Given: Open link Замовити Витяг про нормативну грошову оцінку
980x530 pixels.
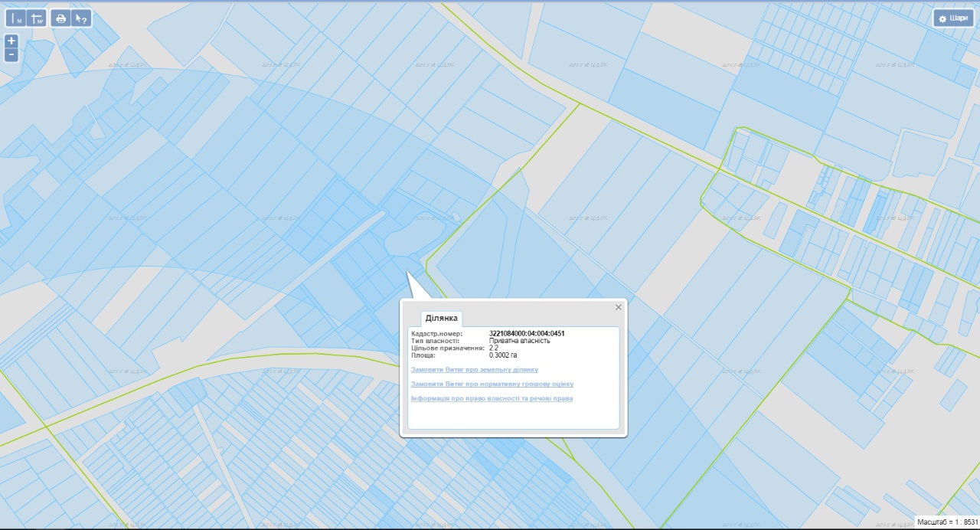Looking at the screenshot, I should pos(492,384).
